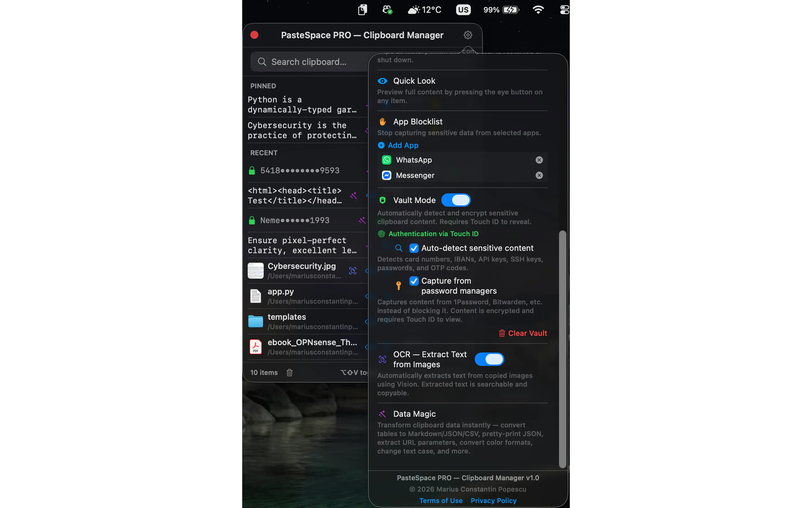Click the magic wand on the Neme entry
The height and width of the screenshot is (508, 812).
[x=362, y=220]
